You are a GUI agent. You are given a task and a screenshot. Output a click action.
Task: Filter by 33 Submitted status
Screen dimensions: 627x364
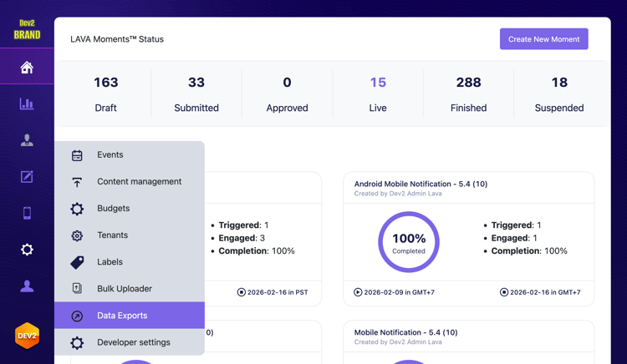196,94
